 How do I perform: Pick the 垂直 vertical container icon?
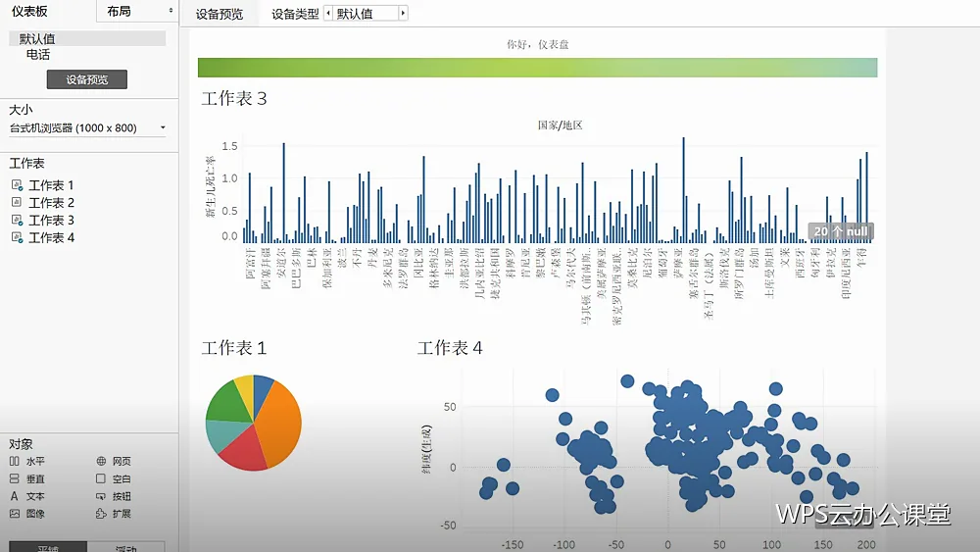[x=15, y=478]
